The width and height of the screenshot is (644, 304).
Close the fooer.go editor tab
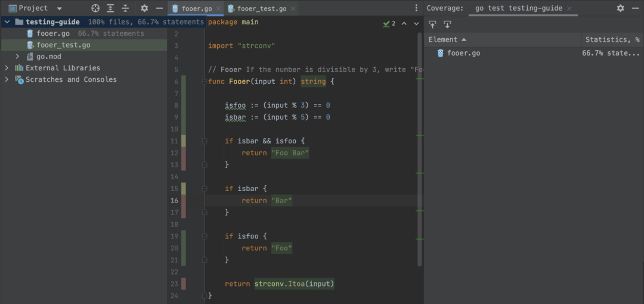pos(218,8)
